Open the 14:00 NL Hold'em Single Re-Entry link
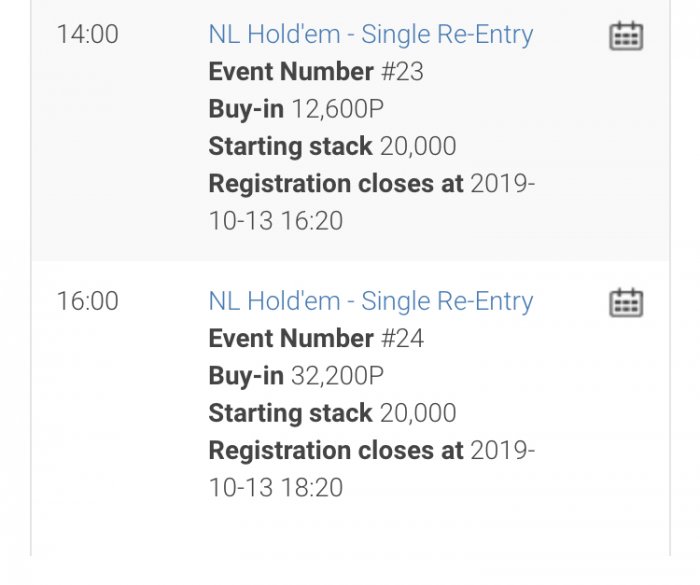The image size is (700, 585). tap(370, 34)
